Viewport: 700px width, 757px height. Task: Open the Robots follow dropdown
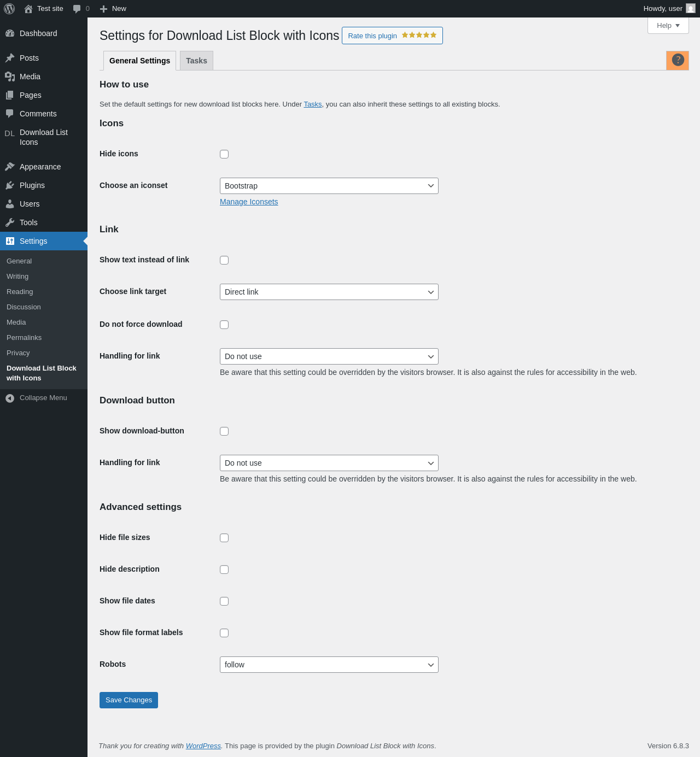329,665
